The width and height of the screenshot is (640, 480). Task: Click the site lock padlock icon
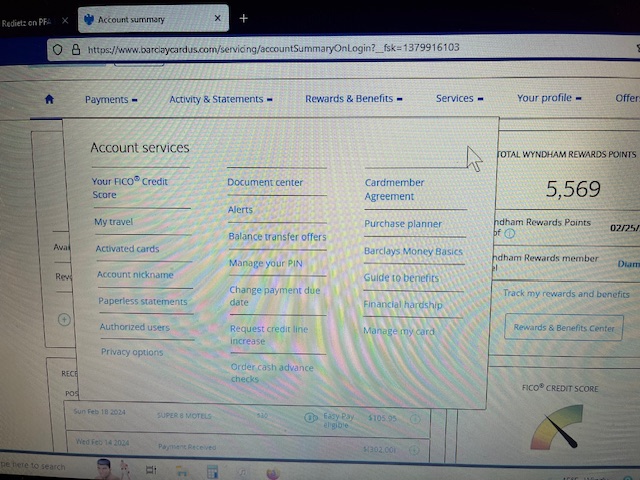[x=76, y=49]
